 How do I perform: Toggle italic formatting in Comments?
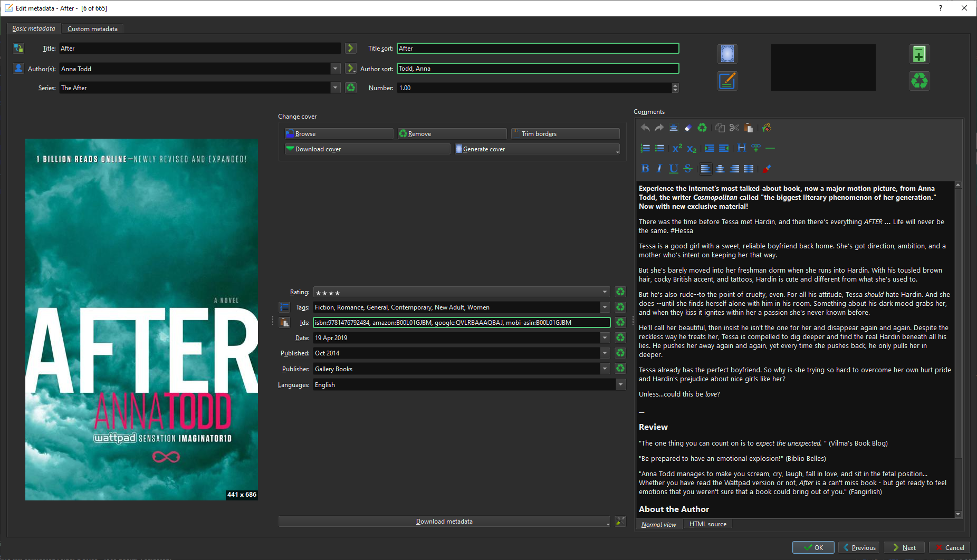tap(659, 169)
